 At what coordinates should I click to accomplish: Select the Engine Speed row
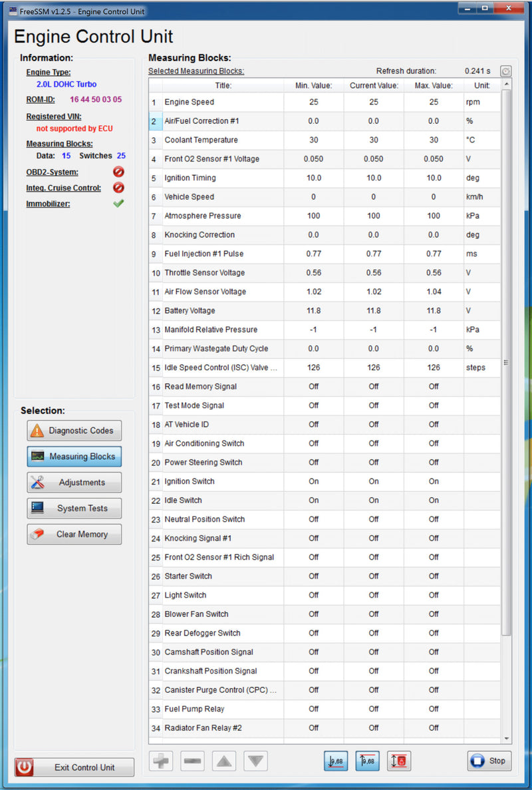click(x=325, y=102)
